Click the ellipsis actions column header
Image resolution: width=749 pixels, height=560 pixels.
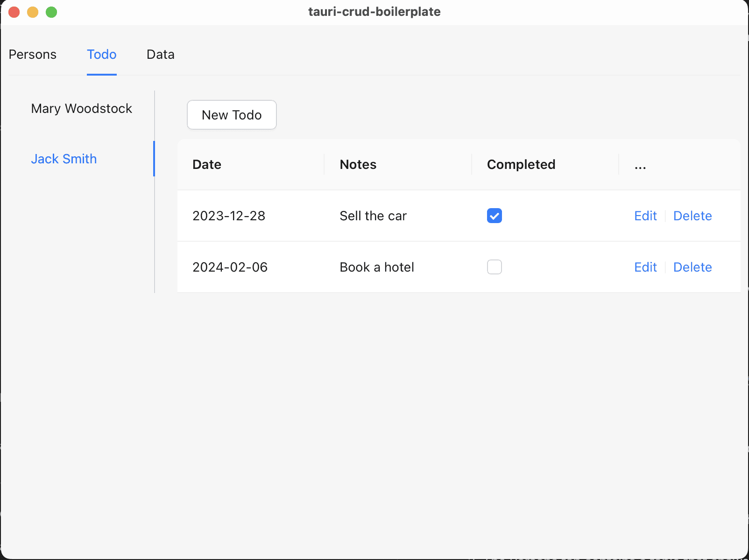pyautogui.click(x=640, y=166)
